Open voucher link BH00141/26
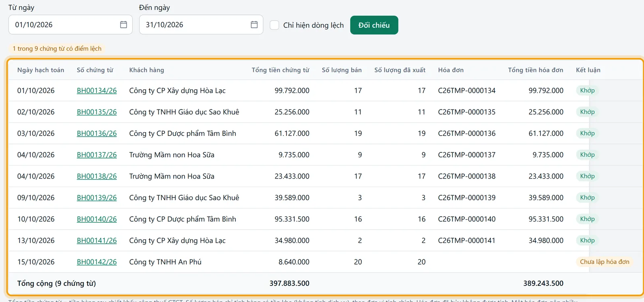 (97, 240)
